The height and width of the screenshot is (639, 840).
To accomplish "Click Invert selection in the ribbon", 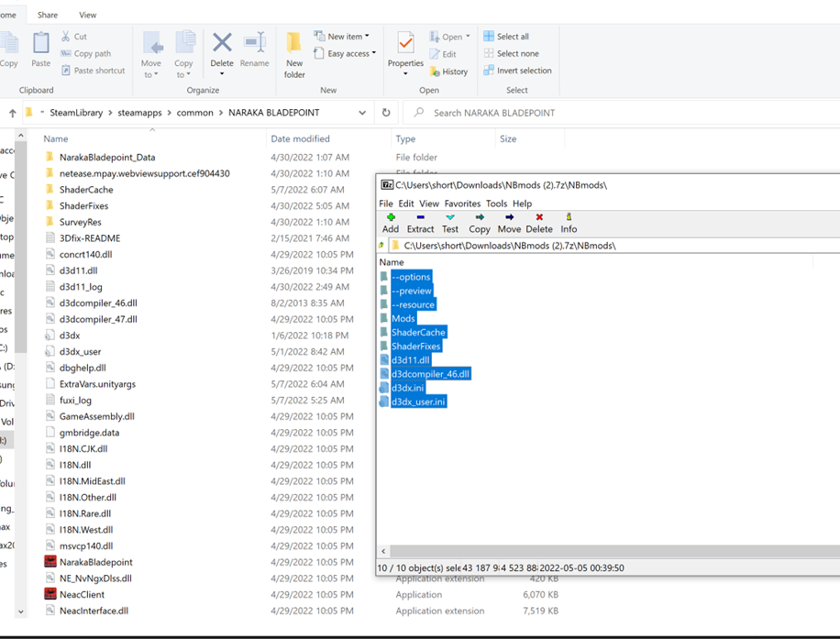I will click(x=517, y=71).
